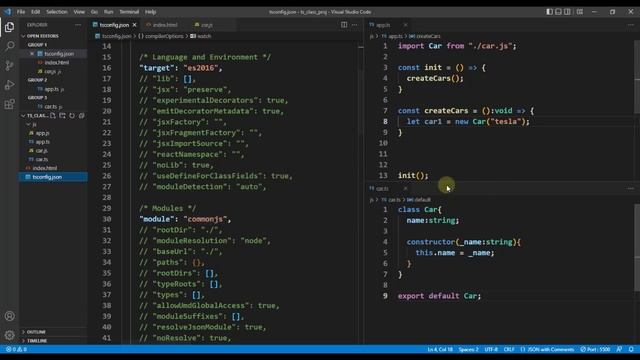Click the New Folder icon in explorer
Image resolution: width=640 pixels, height=360 pixels.
tap(62, 116)
